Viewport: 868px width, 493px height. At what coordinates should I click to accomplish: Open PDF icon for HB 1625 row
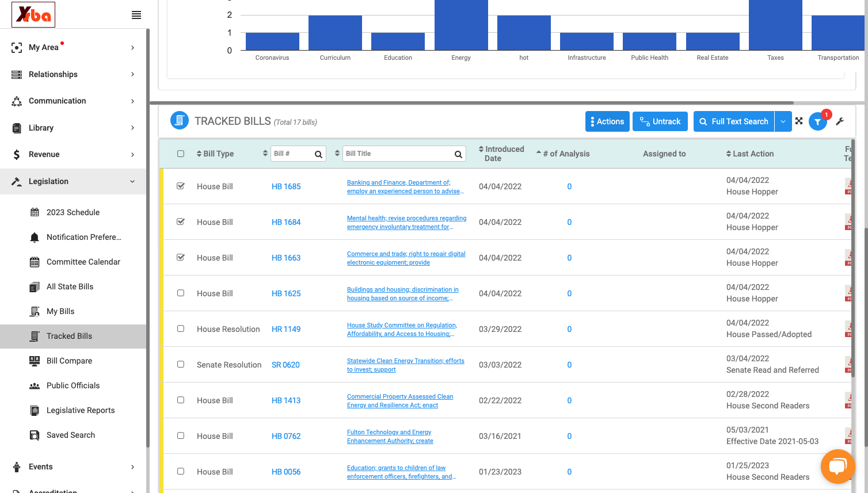tap(848, 293)
